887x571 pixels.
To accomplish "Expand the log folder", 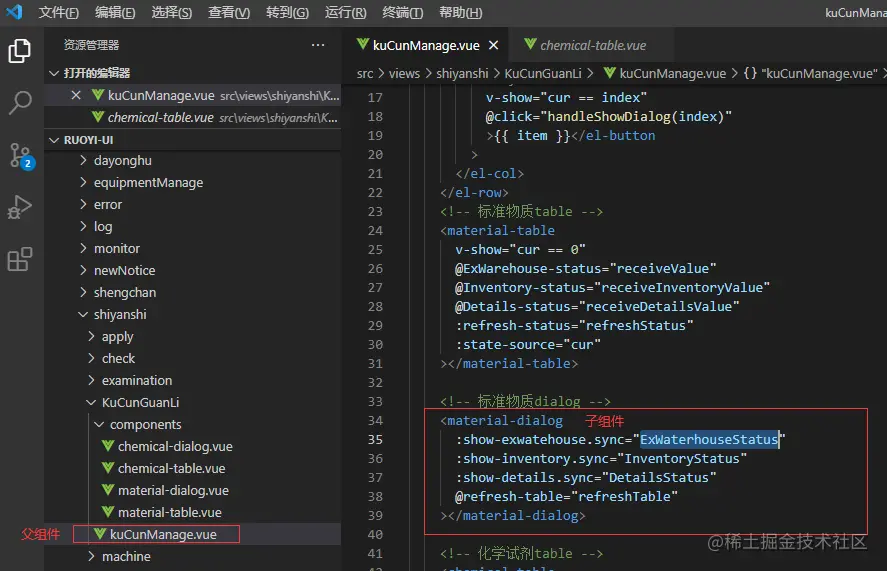I will coord(192,226).
